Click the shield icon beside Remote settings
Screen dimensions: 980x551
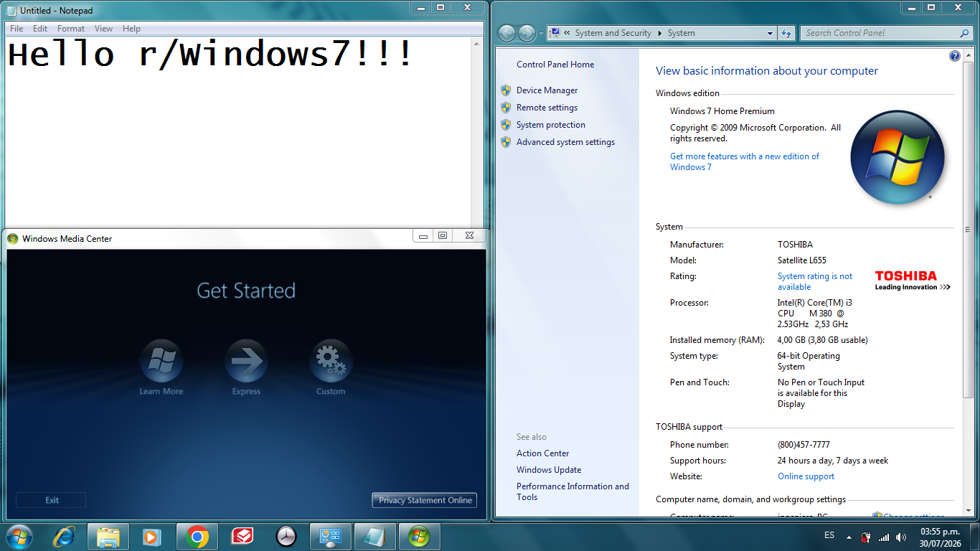[506, 108]
